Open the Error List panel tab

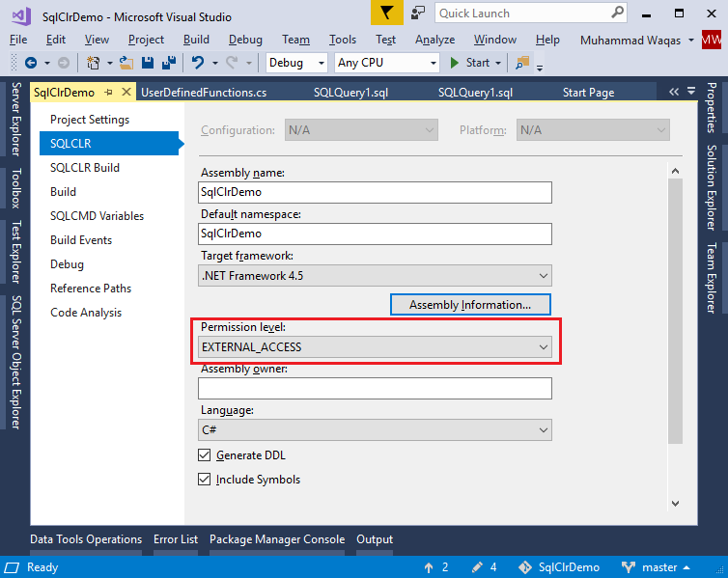[x=176, y=539]
